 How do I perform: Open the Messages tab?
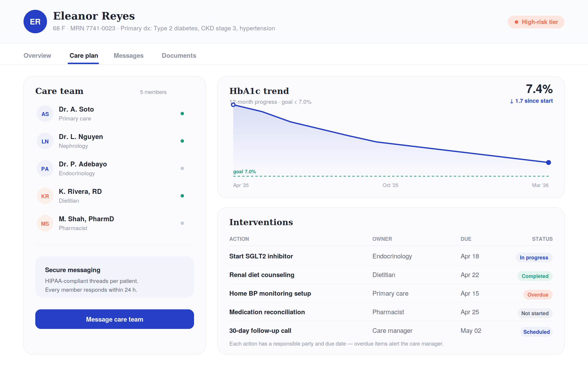coord(129,56)
